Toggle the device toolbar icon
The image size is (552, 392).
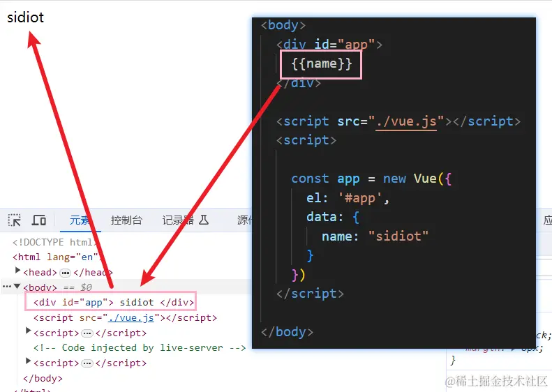(38, 220)
